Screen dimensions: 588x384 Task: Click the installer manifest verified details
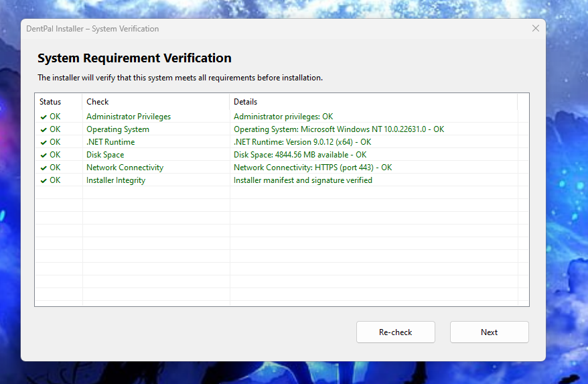click(x=303, y=180)
